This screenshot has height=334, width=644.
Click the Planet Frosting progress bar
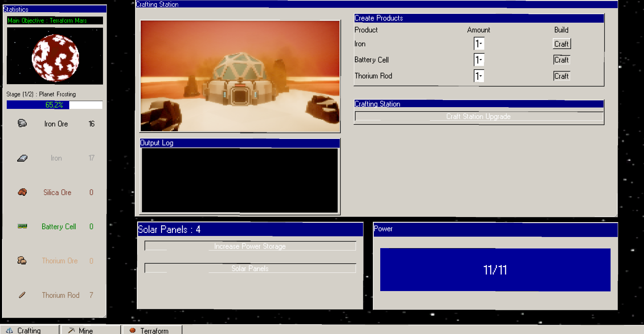[54, 105]
